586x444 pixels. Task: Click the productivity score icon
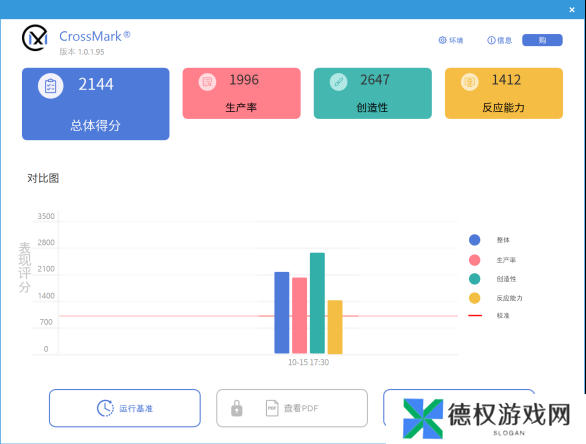point(207,81)
